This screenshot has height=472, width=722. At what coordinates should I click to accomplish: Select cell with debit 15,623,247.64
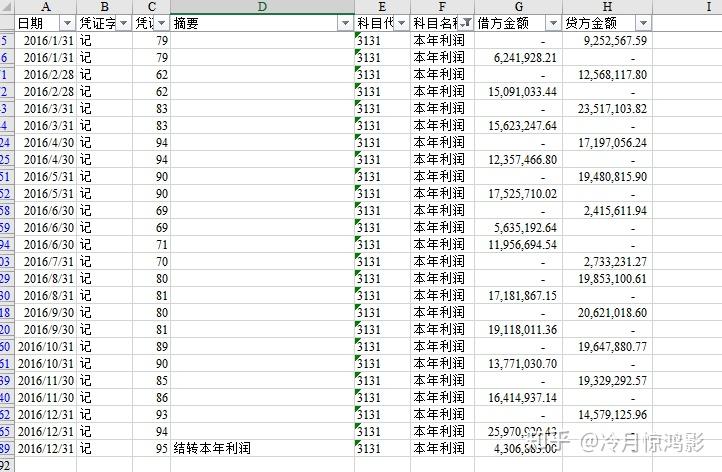tap(518, 126)
